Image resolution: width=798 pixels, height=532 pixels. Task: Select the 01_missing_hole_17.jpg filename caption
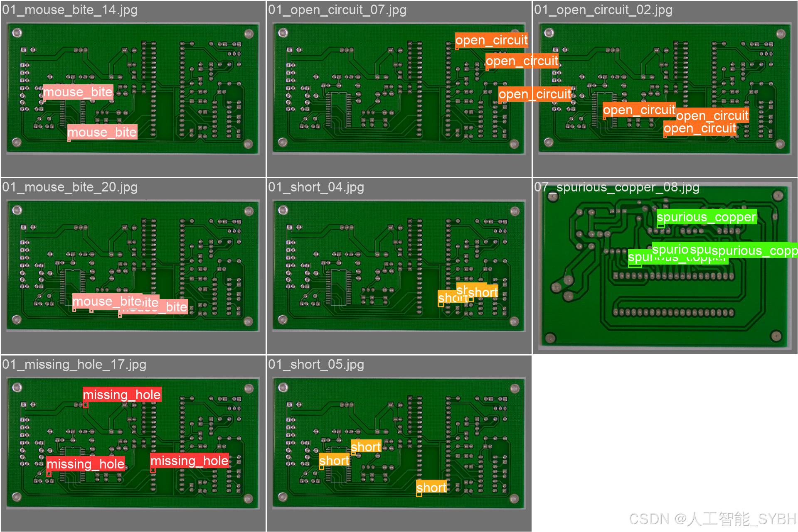point(74,364)
